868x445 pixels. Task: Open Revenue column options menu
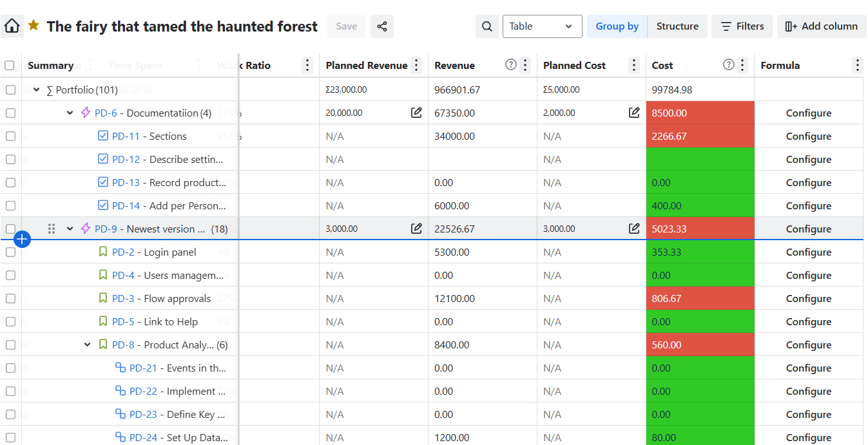[525, 65]
